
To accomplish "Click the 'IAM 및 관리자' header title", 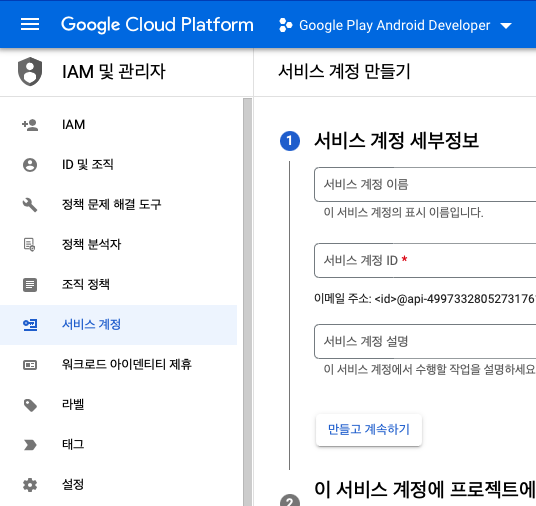I will (113, 72).
